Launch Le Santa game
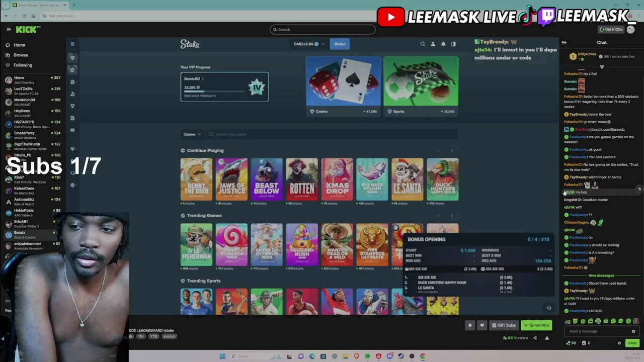Screen dimensions: 644x362 click(408, 179)
